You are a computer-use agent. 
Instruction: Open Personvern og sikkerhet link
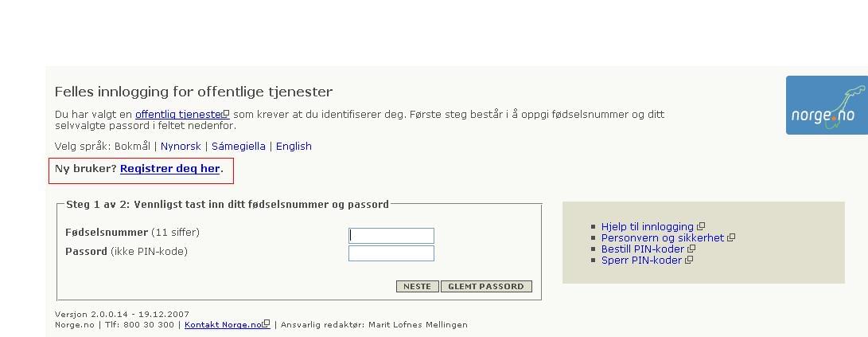663,237
